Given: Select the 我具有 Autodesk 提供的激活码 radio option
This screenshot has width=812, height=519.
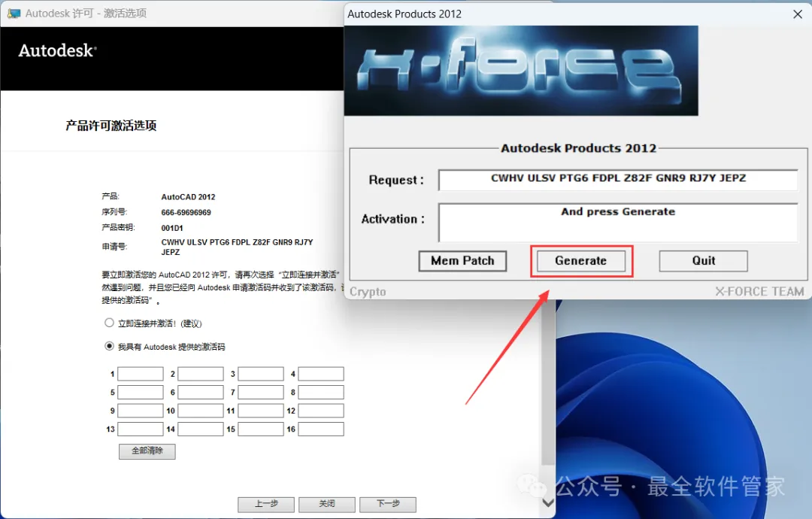Looking at the screenshot, I should pos(109,346).
